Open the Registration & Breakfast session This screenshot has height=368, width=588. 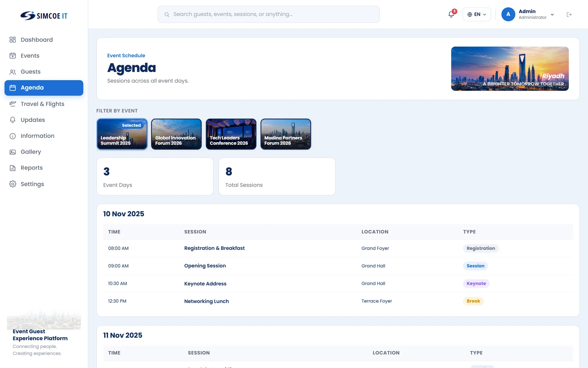click(x=214, y=248)
